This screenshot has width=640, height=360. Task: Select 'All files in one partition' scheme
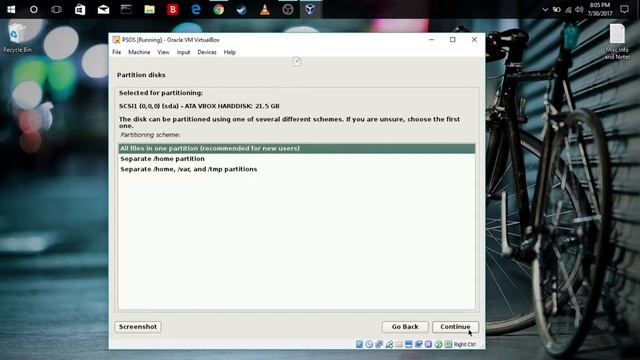297,148
